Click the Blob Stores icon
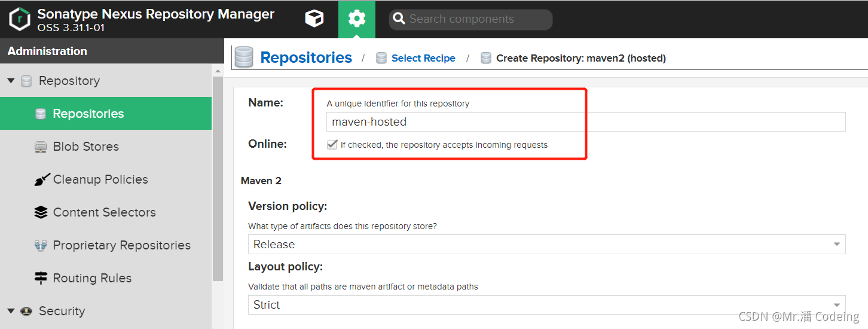 41,147
